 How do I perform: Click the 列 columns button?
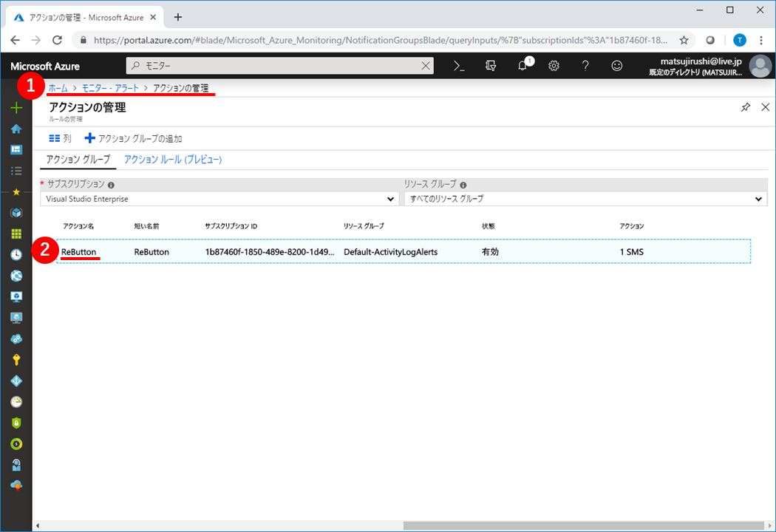click(61, 139)
